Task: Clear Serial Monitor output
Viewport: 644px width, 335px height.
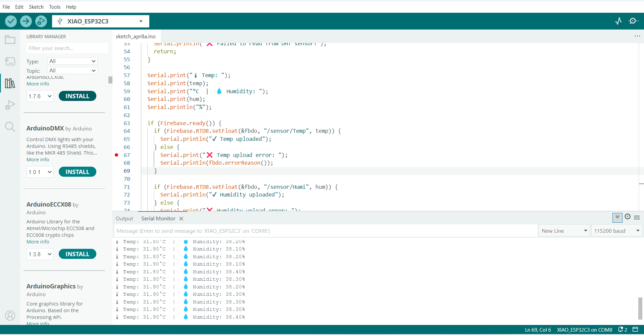Action: [637, 218]
